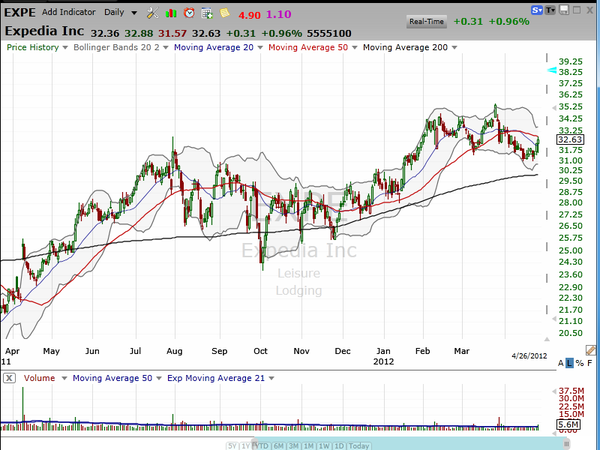Select the 1W time range tab
Viewport: 600px width, 450px height.
(324, 446)
